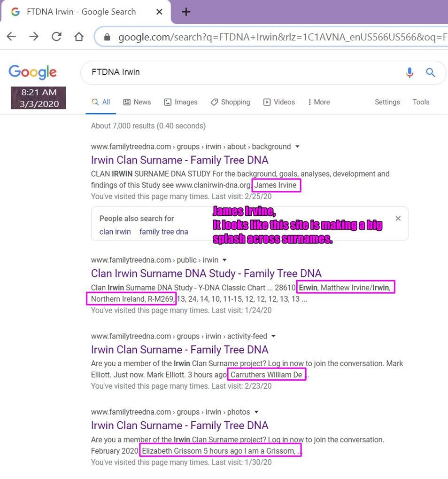448x479 pixels.
Task: Click the 8:21 AM 3/3/2020 clock overlay
Action: 38,98
